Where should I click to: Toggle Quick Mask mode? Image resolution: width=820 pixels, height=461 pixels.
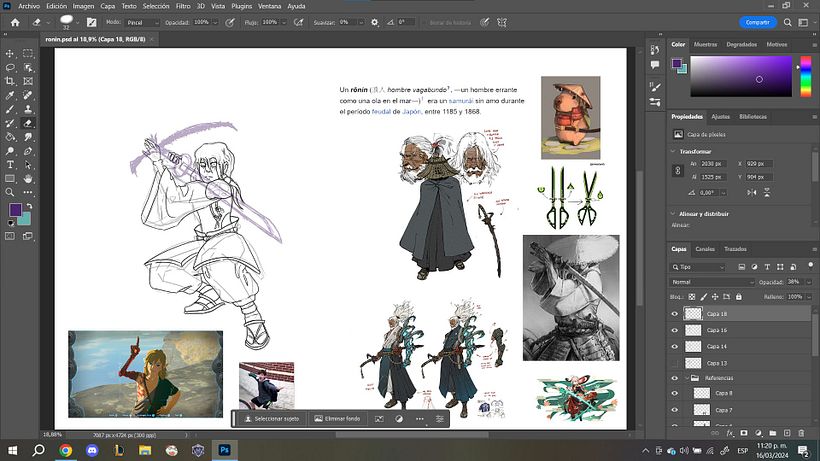click(10, 236)
